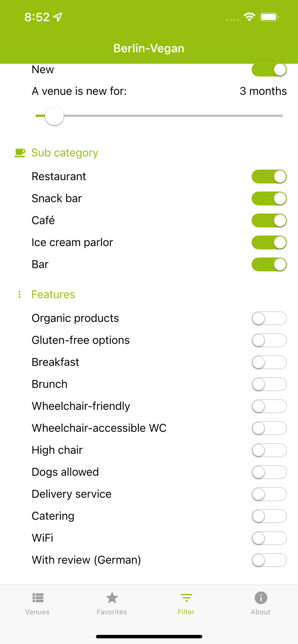This screenshot has height=644, width=298.
Task: Tap the Berlin-Vegan title in header
Action: (x=149, y=48)
